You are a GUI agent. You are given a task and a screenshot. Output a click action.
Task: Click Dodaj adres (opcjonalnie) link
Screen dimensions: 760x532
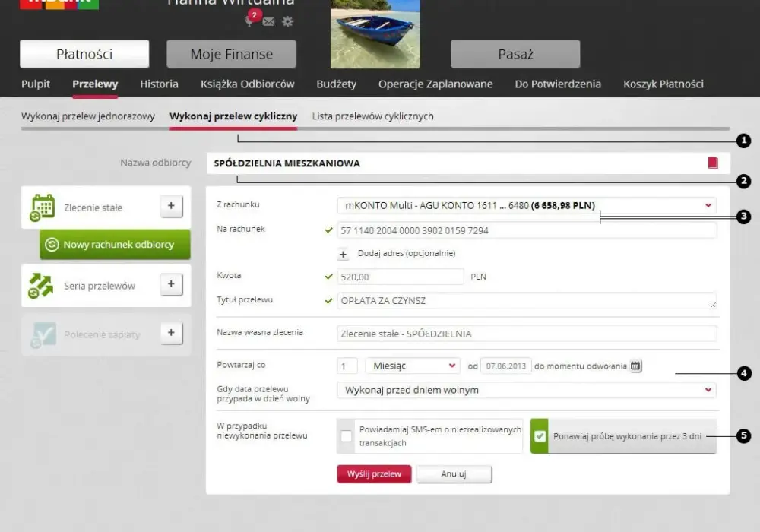406,253
